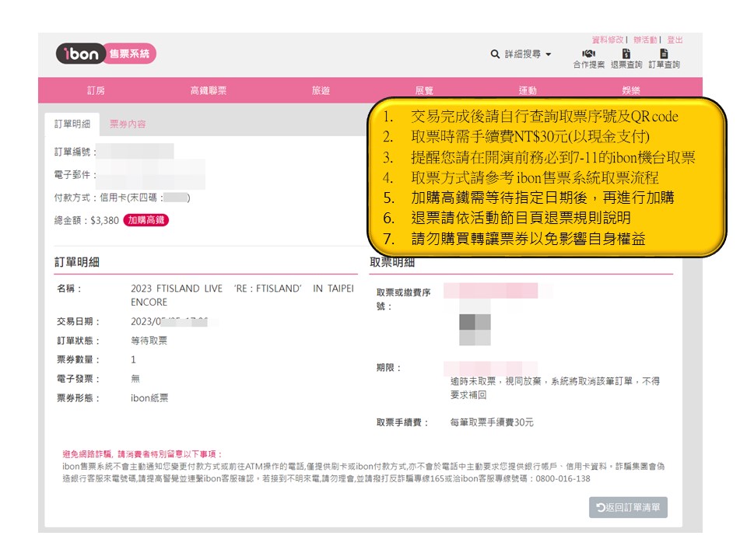This screenshot has height=560, width=747.
Task: Click the 付款方式 信用卡 text
Action: click(x=122, y=198)
